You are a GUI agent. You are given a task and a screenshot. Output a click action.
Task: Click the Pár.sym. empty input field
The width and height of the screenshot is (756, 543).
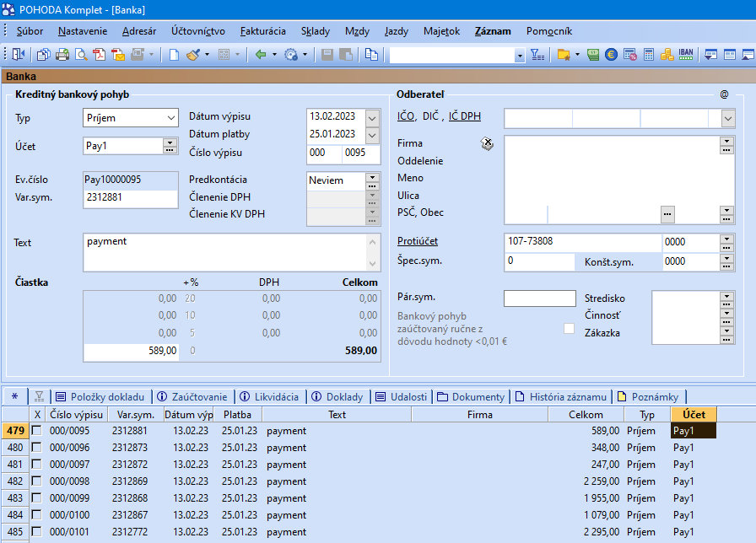539,298
